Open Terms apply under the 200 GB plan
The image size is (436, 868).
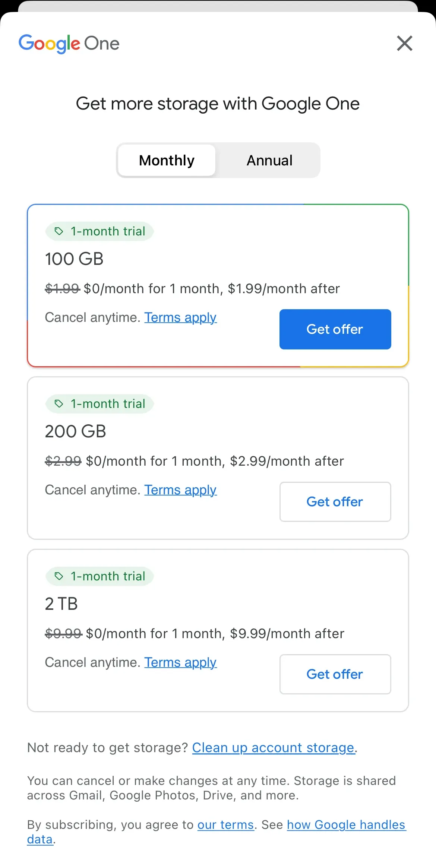pos(180,490)
